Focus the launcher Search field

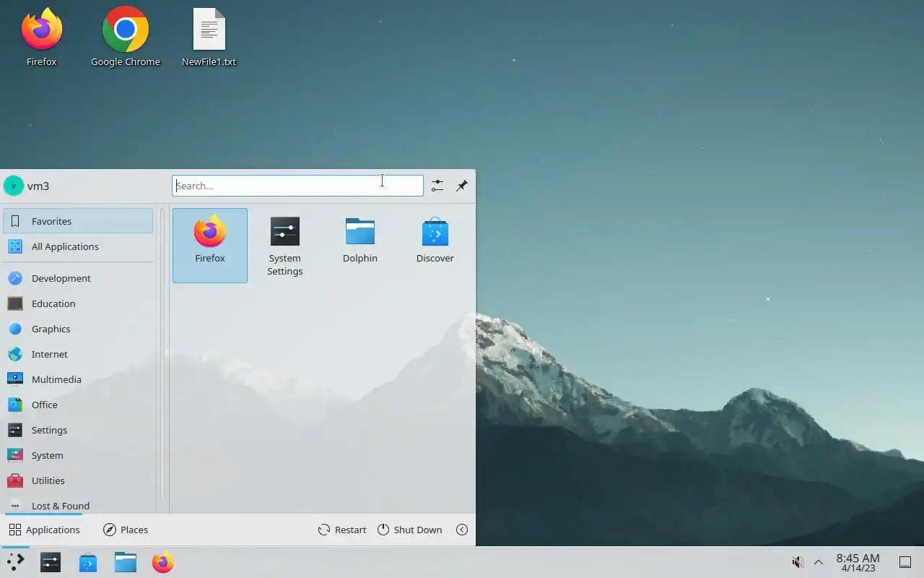pos(297,186)
